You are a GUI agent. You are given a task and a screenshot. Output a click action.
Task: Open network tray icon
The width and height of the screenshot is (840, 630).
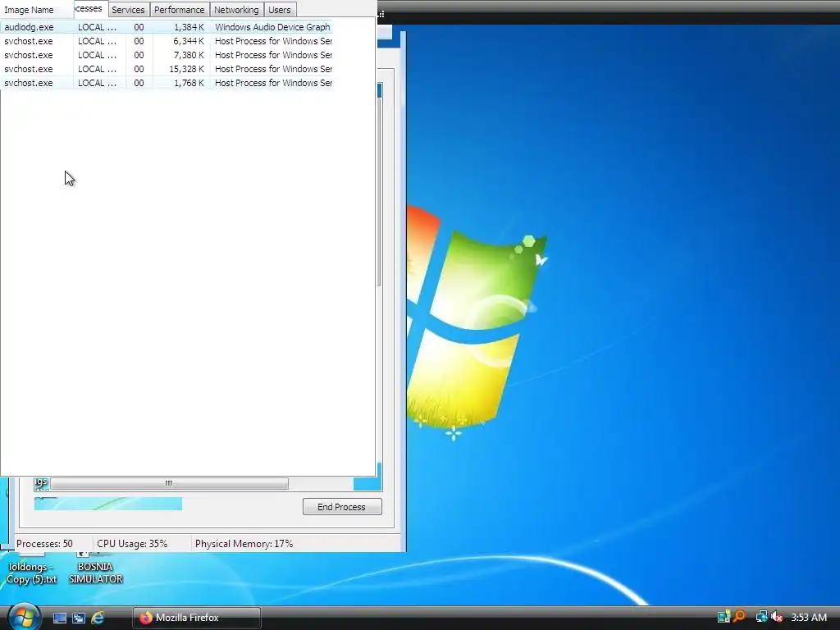click(x=761, y=617)
